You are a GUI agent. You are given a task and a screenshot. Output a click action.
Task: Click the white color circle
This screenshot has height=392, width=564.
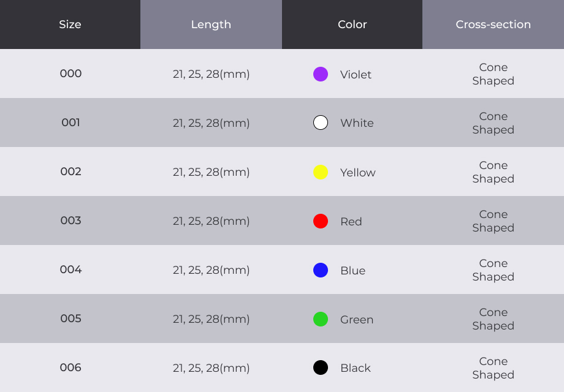321,123
